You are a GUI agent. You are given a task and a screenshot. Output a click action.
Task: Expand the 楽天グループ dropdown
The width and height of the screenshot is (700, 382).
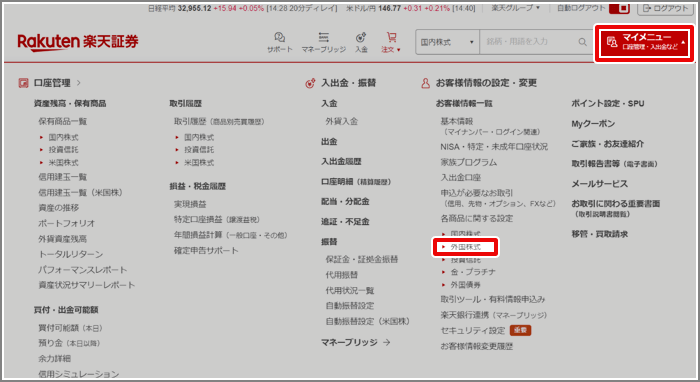point(516,8)
